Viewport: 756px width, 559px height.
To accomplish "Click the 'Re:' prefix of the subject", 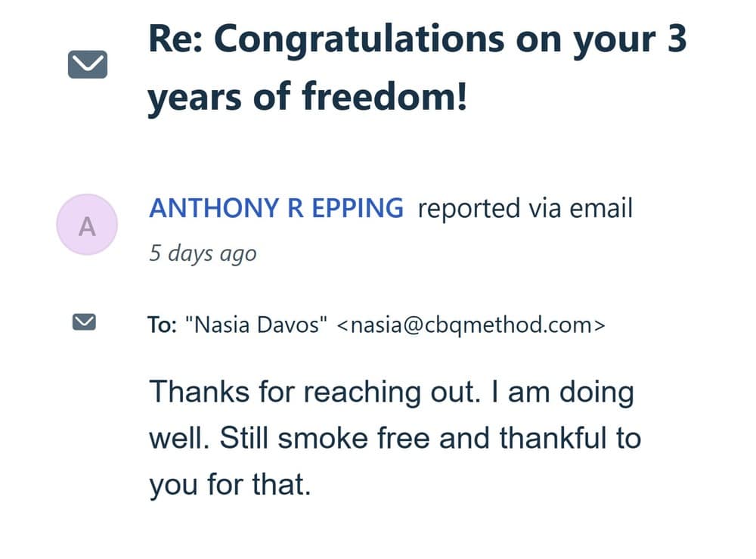I will click(x=175, y=40).
